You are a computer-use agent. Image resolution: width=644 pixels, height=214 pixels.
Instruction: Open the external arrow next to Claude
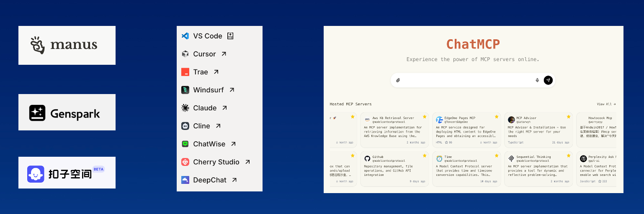point(224,108)
